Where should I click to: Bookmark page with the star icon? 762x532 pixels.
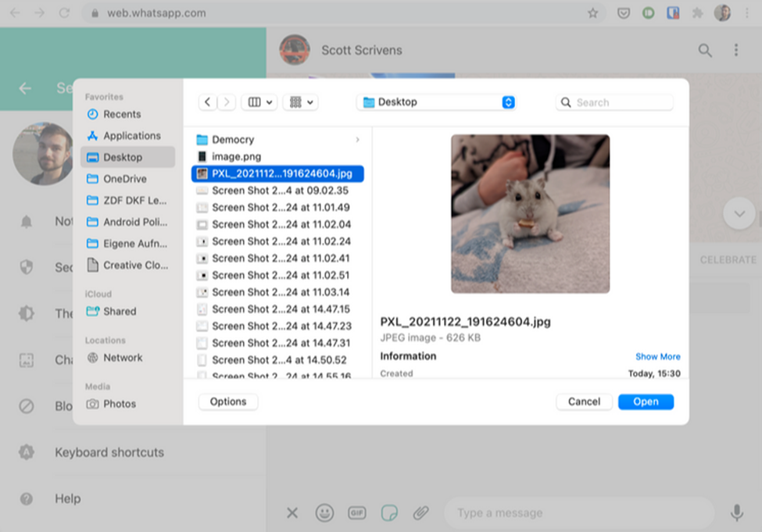592,13
